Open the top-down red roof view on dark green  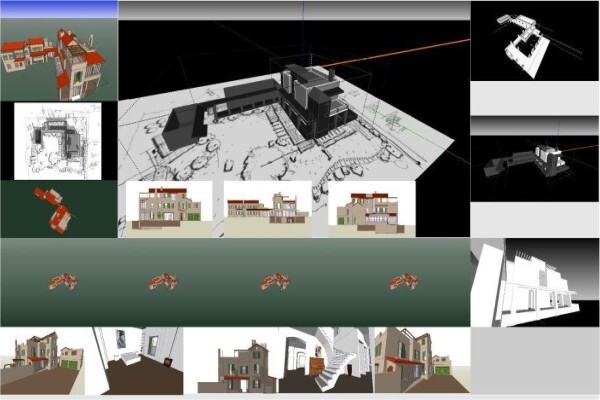59,209
